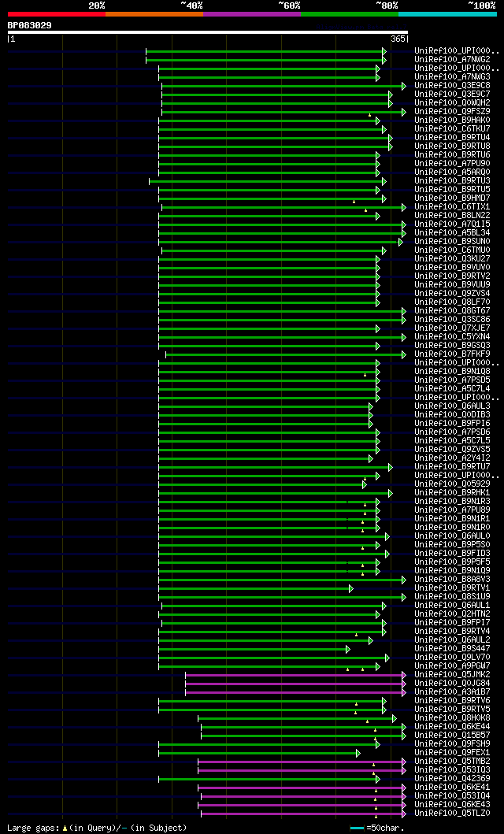Select the UniRef100_B9FPI6 label
Viewport: 504px width, 834px height.
[453, 424]
